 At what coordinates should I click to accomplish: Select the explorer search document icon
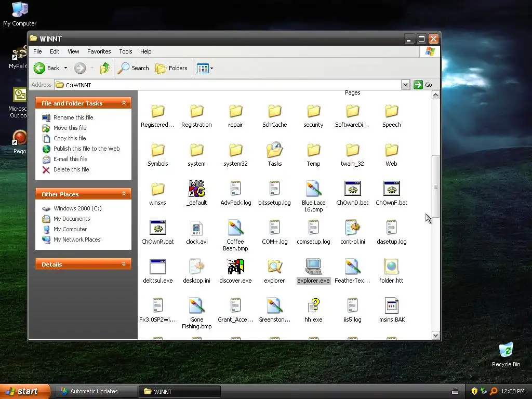coord(274,267)
